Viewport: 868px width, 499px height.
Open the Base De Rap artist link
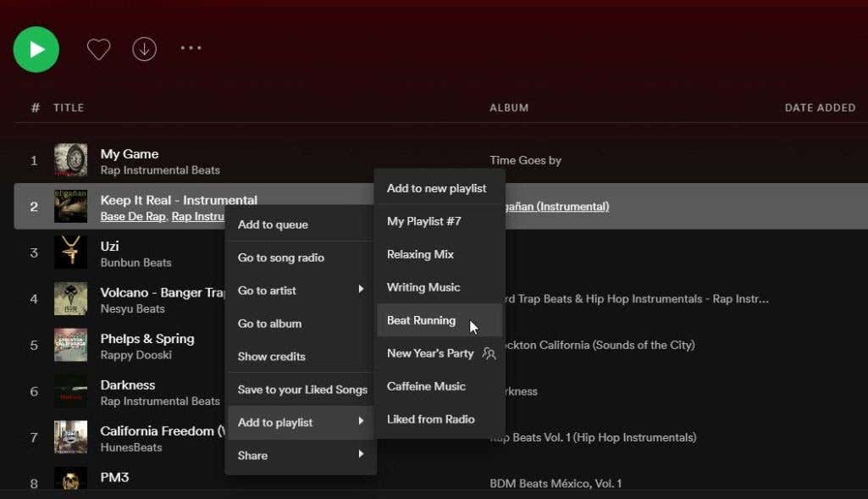click(132, 217)
